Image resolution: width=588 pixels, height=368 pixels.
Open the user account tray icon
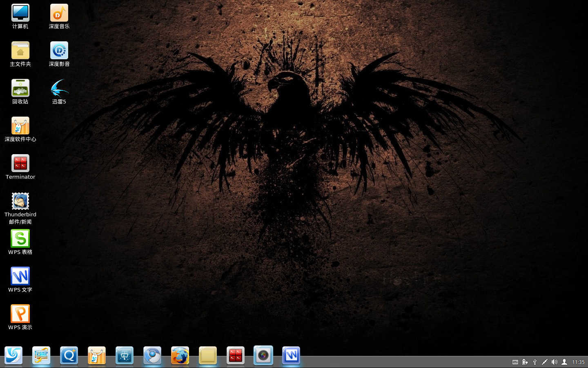[564, 362]
